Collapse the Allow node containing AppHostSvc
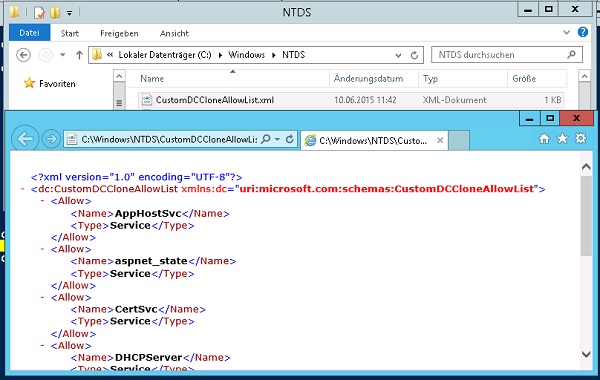The image size is (600, 380). tap(43, 201)
